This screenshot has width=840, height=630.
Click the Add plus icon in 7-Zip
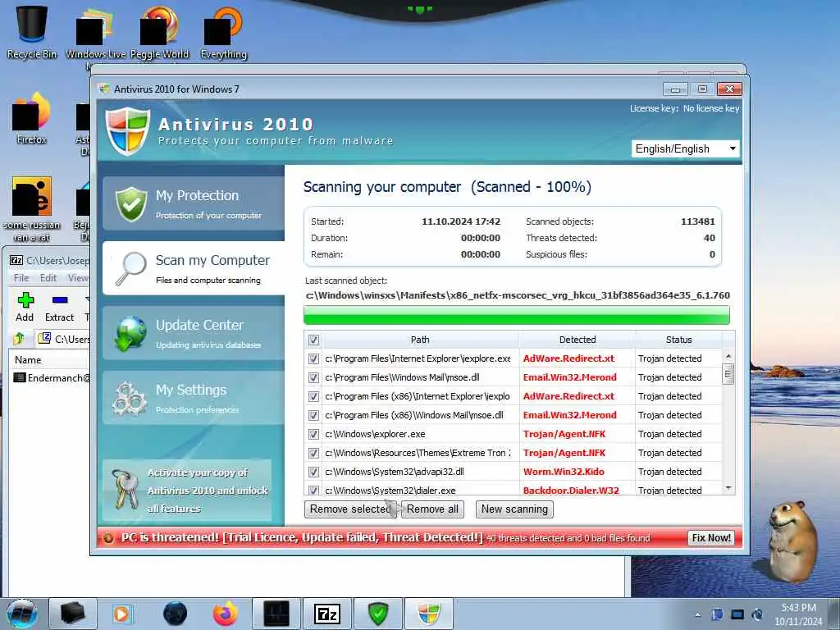click(x=25, y=300)
